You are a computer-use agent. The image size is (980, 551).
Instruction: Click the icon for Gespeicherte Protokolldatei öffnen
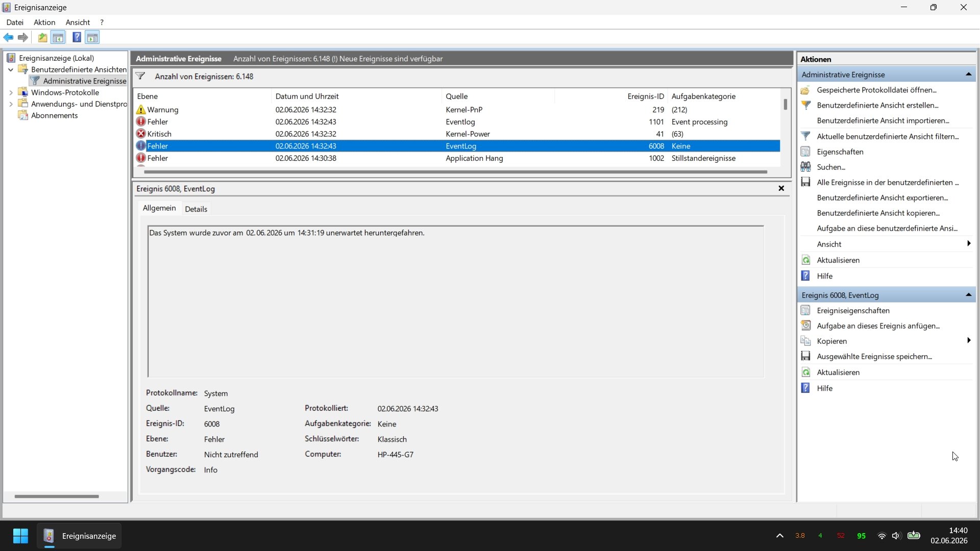[x=805, y=90]
